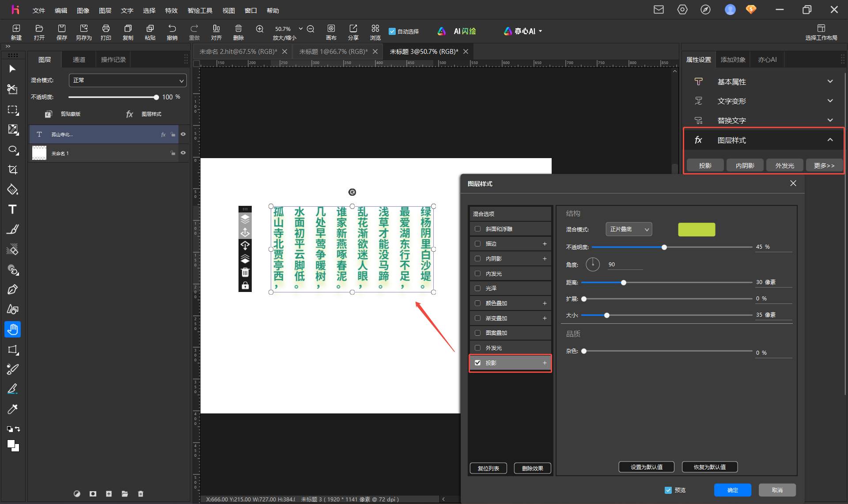
Task: Click the Print icon in toolbar
Action: coord(106,32)
